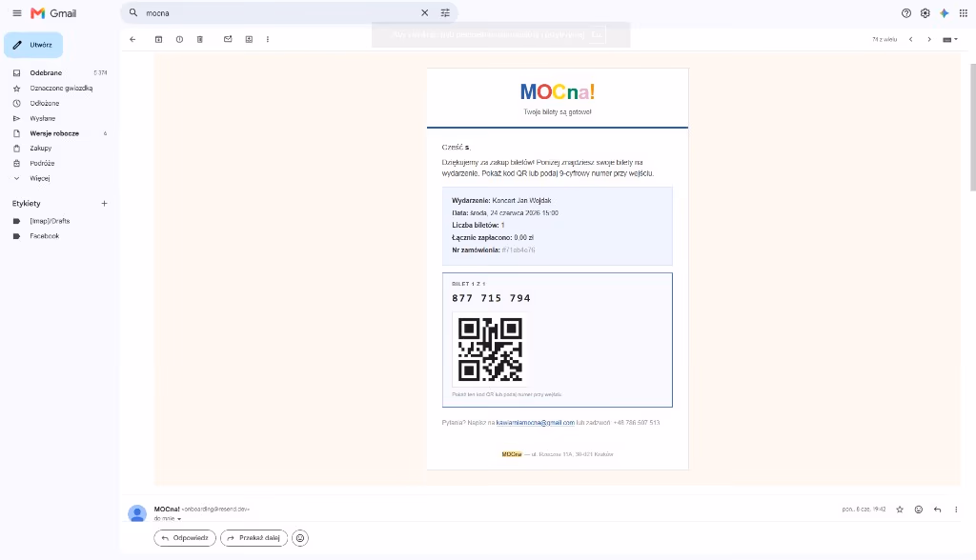Screen dimensions: 976x560
Task: Click the MOCna footer link
Action: (x=512, y=454)
